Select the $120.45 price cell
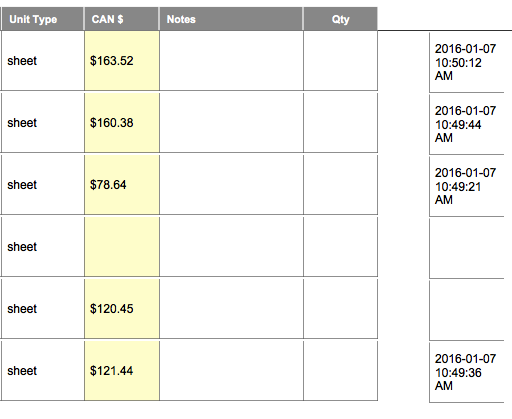Image resolution: width=512 pixels, height=419 pixels. [x=122, y=309]
